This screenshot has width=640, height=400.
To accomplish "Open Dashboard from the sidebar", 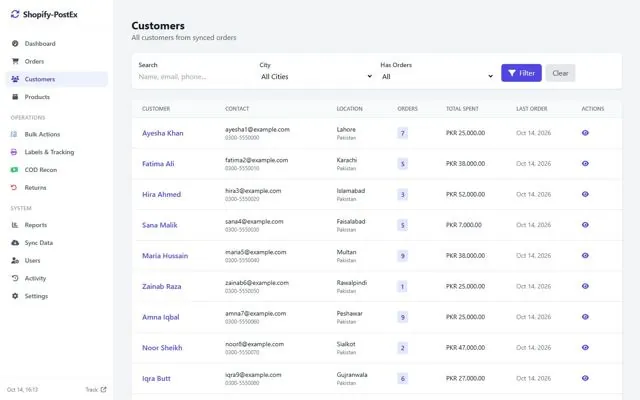I will point(57,43).
